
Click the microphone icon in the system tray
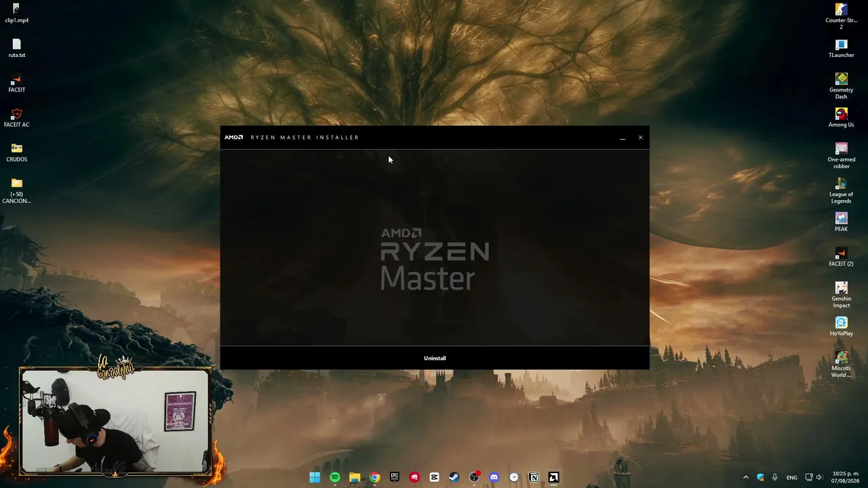[x=775, y=477]
